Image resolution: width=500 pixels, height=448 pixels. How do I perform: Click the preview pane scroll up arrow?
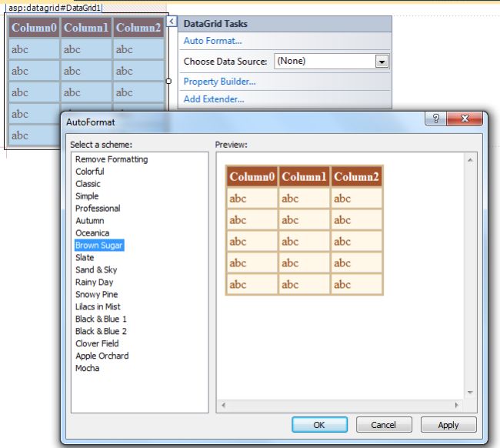(470, 160)
